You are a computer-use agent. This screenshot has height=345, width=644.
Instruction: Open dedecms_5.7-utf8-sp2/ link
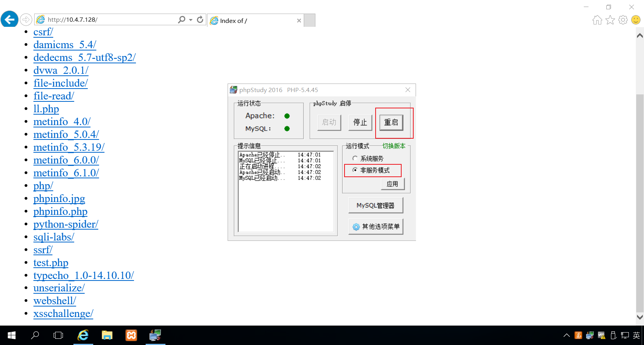tap(85, 57)
